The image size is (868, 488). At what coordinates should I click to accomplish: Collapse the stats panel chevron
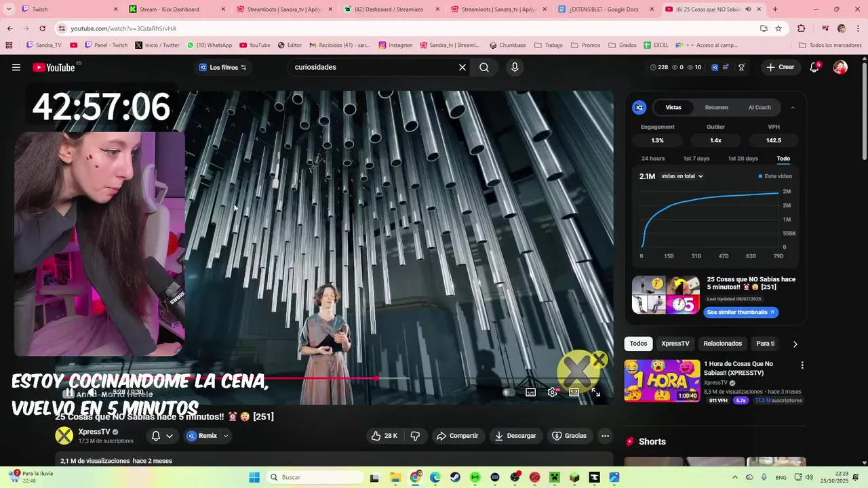pos(793,108)
